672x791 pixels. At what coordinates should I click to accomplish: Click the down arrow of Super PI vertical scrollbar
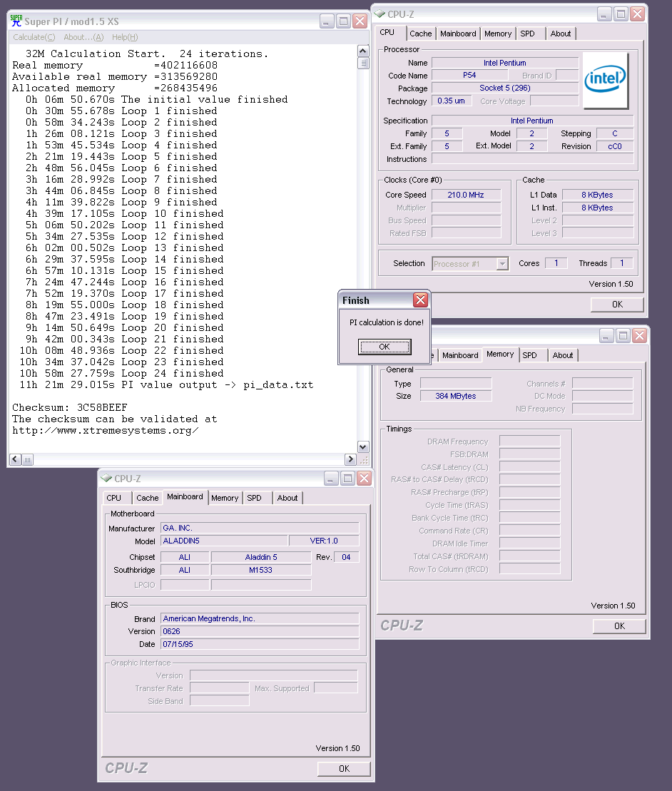[x=362, y=447]
